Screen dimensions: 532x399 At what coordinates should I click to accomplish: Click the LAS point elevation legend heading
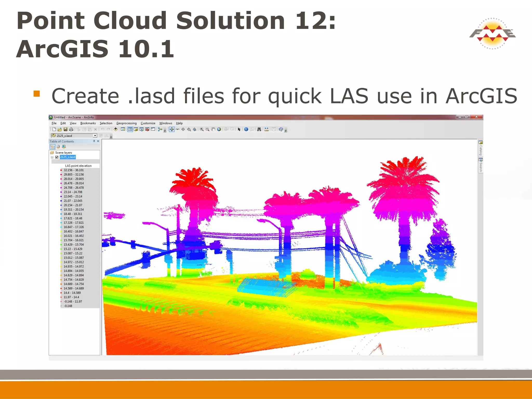click(78, 166)
